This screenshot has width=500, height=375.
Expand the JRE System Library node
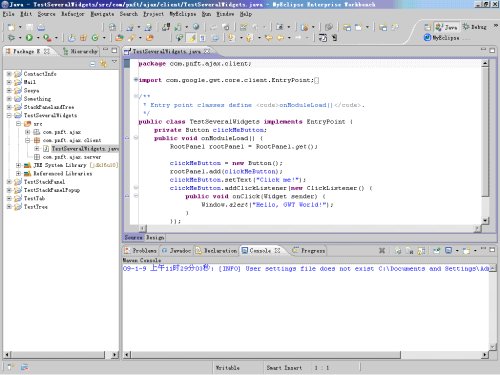(x=19, y=165)
